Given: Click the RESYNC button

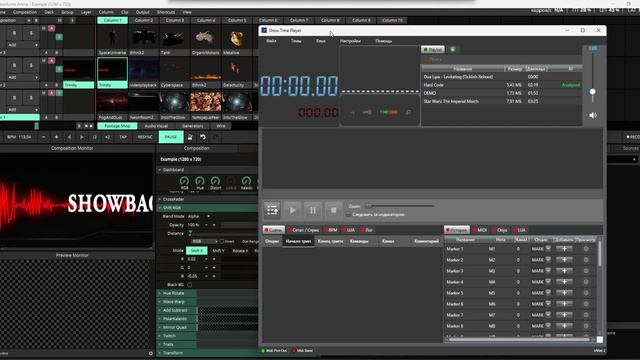Looking at the screenshot, I should [x=145, y=137].
